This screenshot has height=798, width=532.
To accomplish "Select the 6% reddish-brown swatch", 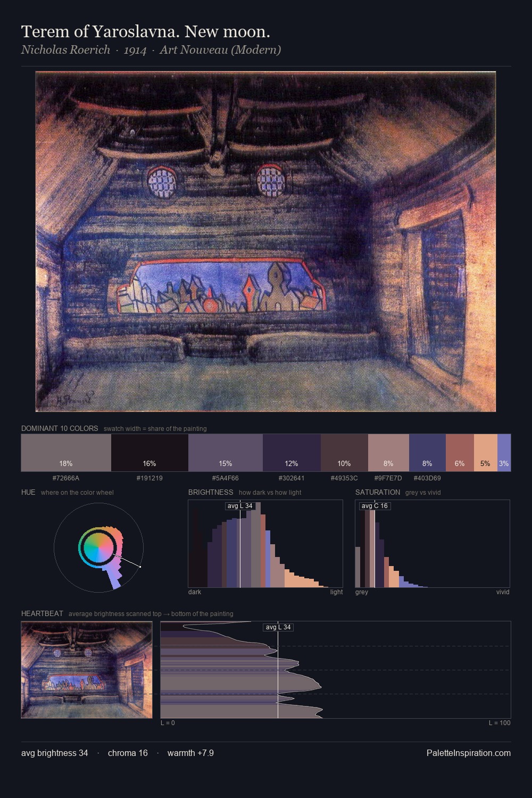I will (x=460, y=453).
